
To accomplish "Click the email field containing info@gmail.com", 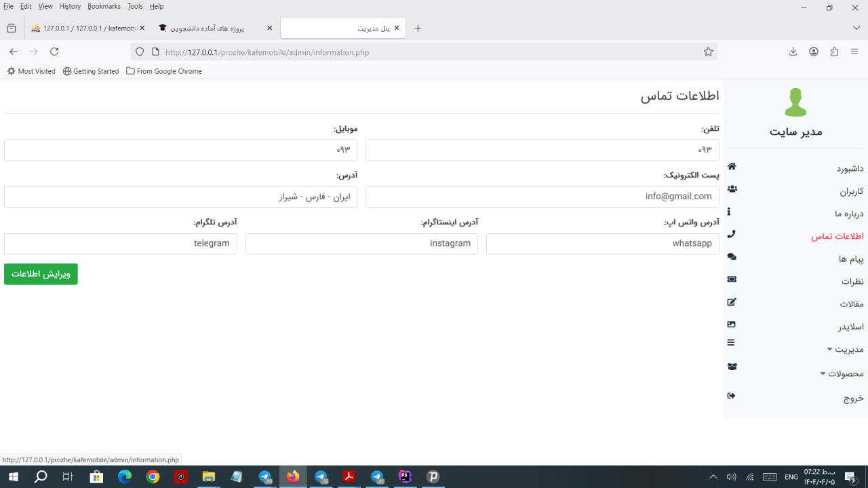I will point(542,197).
